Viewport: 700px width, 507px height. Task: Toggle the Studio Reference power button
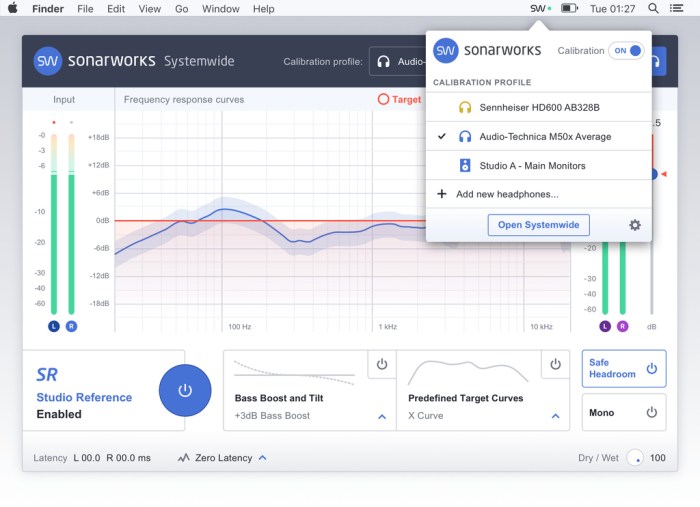pos(185,390)
